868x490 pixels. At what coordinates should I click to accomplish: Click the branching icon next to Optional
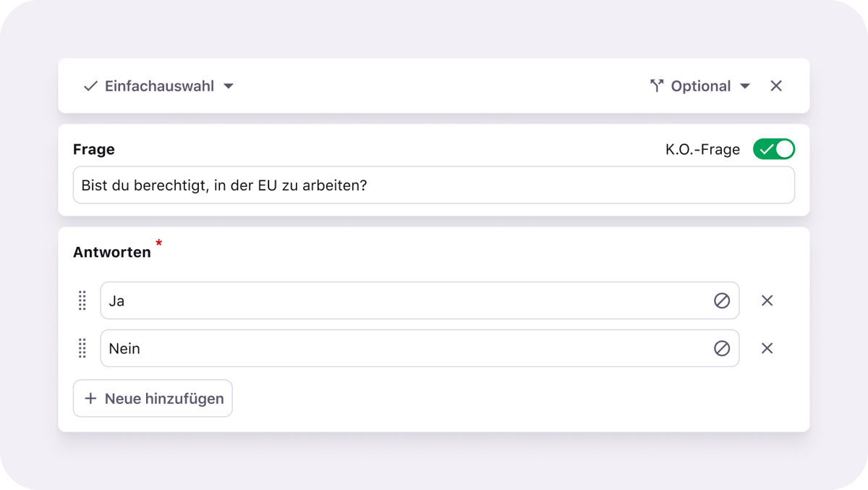coord(657,86)
